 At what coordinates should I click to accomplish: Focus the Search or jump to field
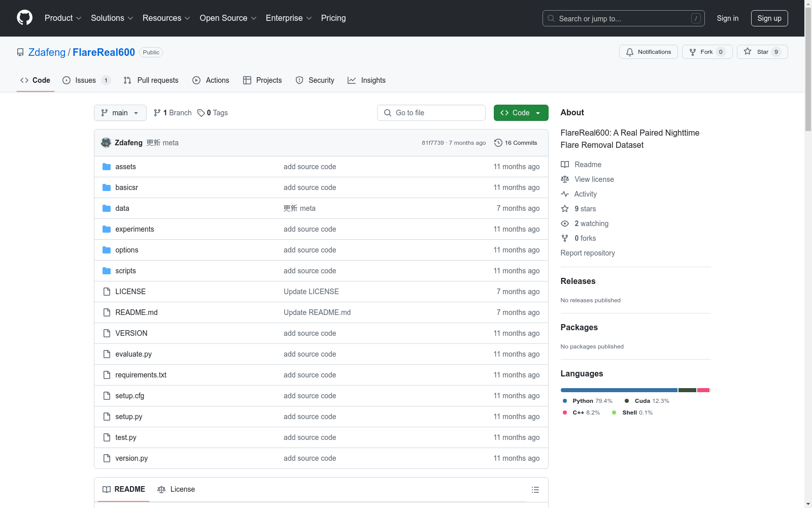pyautogui.click(x=624, y=18)
